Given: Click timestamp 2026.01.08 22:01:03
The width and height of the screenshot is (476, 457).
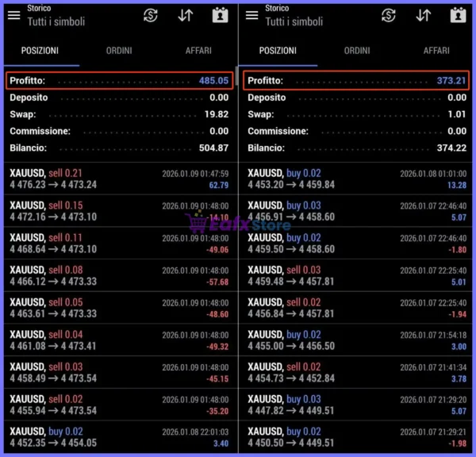Looking at the screenshot, I should (x=195, y=432).
